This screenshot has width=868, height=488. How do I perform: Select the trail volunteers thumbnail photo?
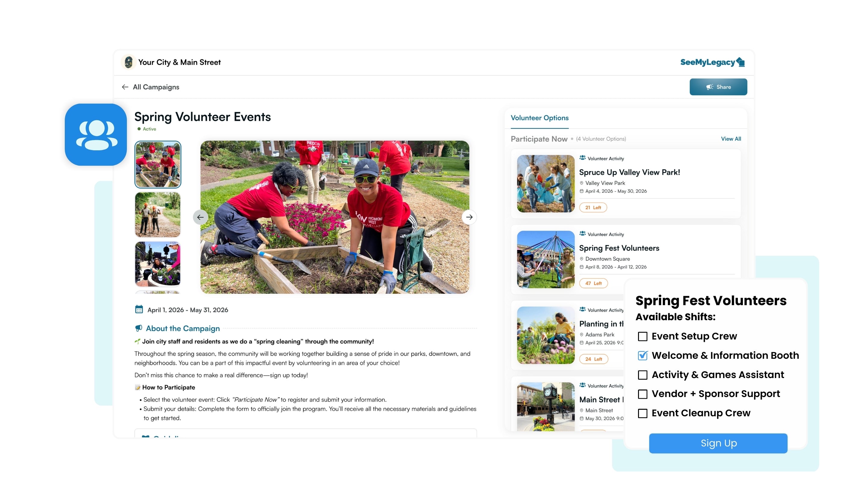click(158, 214)
